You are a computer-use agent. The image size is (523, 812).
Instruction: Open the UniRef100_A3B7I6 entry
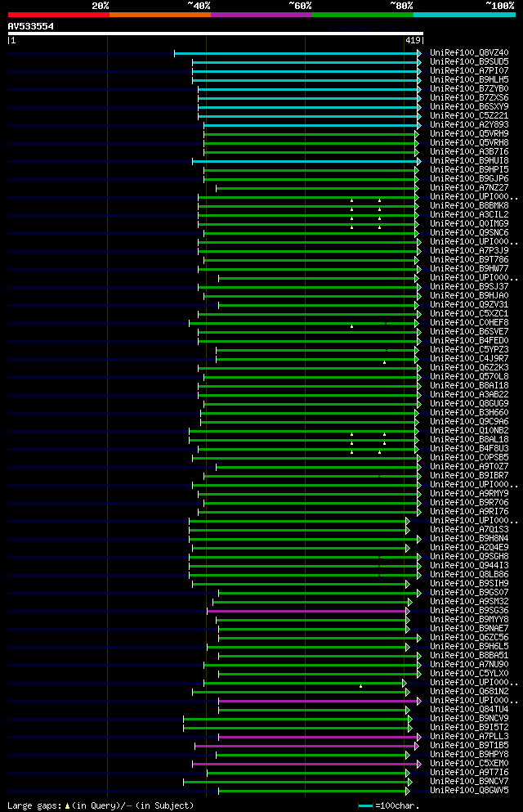click(x=469, y=152)
